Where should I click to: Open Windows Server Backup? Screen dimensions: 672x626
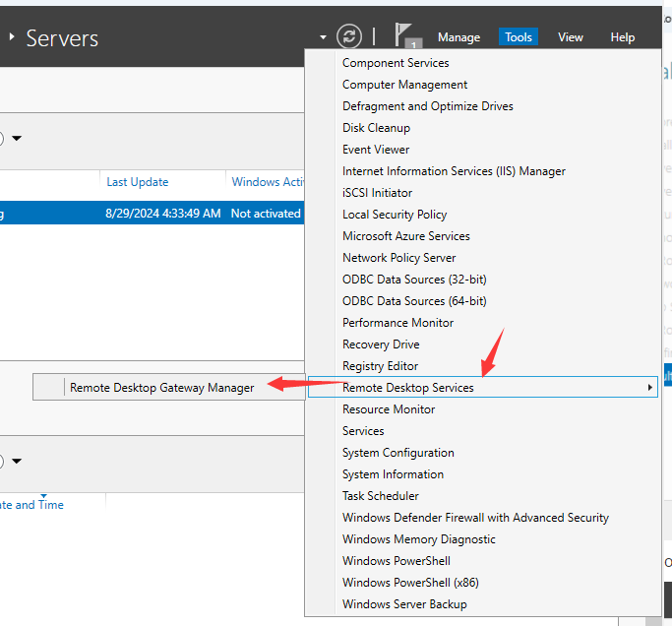pos(404,604)
